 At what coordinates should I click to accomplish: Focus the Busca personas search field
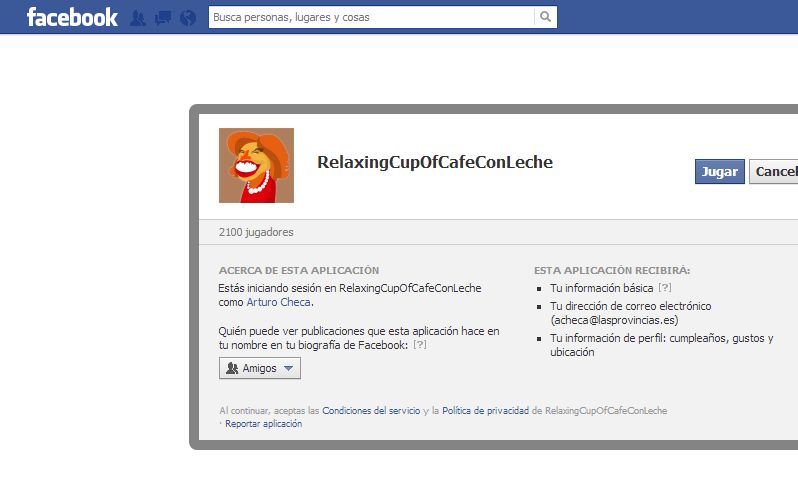[x=372, y=17]
